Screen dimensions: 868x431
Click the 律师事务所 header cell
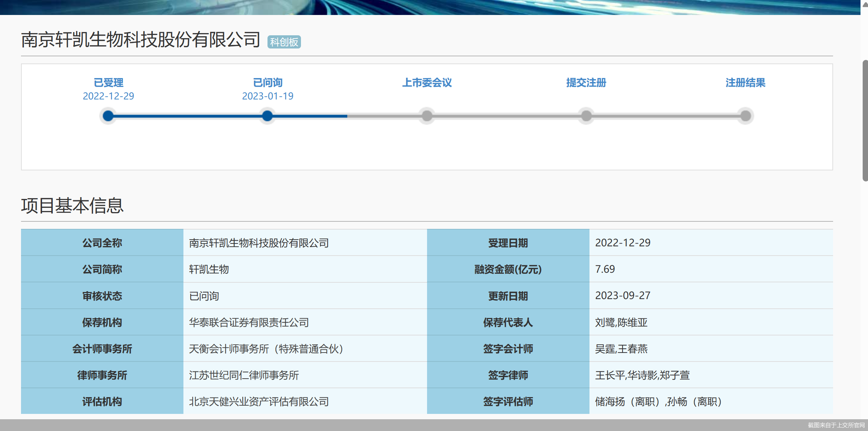point(102,375)
